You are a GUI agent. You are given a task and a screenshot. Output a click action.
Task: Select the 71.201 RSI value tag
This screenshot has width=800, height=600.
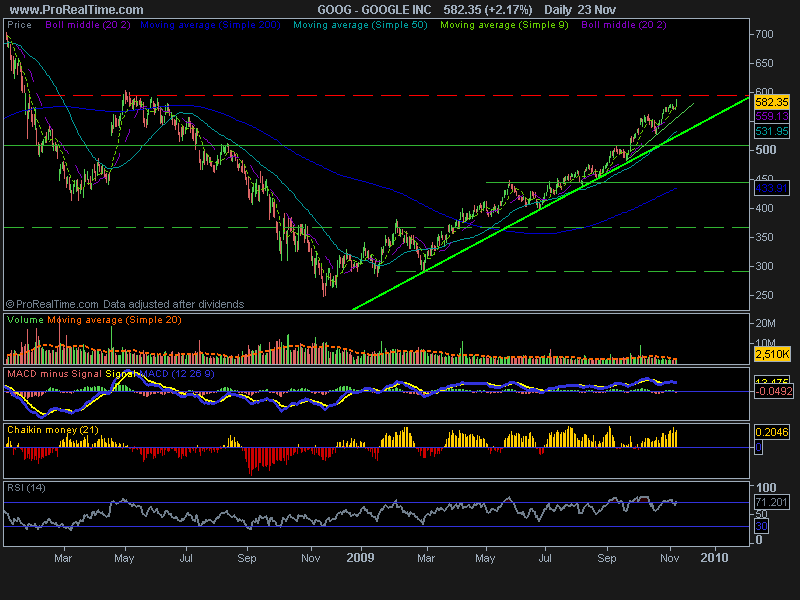coord(772,502)
